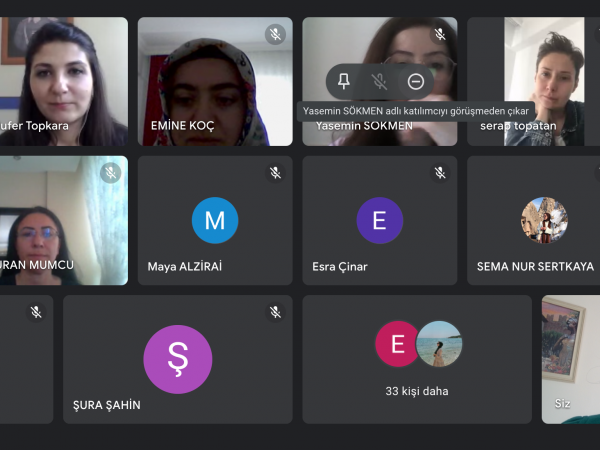Click the pink E avatar in overflow tile

[396, 344]
